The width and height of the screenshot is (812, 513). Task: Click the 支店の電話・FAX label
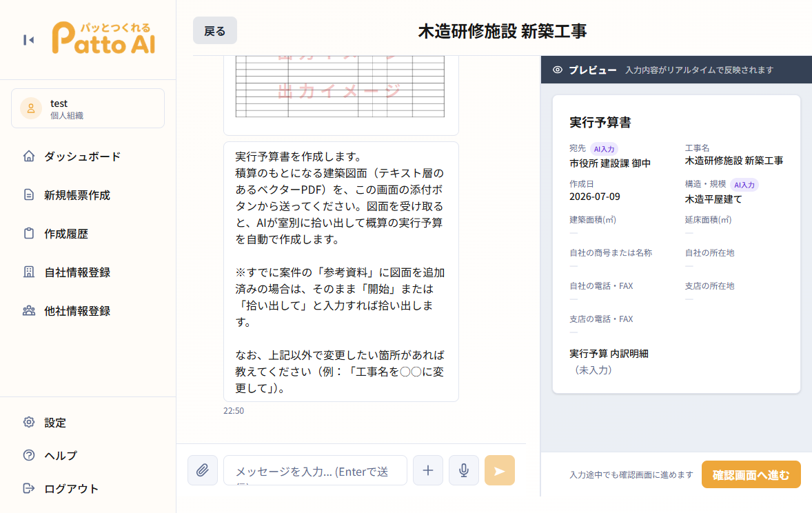601,319
